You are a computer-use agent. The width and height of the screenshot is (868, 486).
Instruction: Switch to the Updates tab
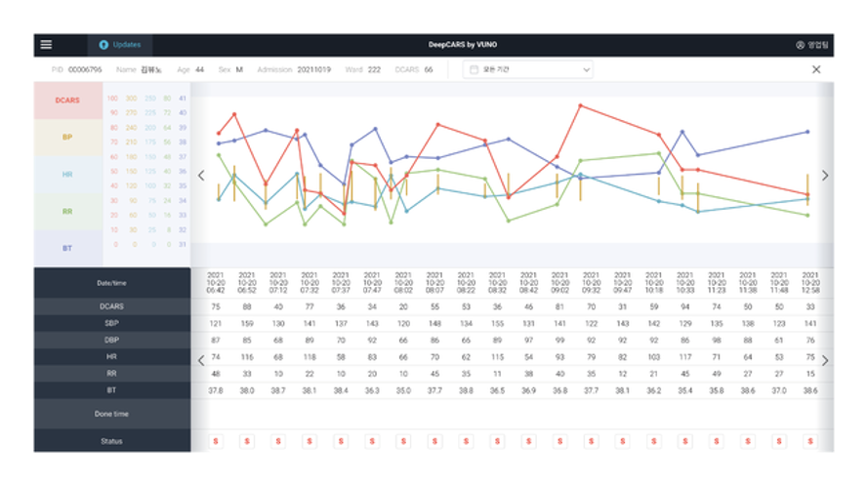pos(119,45)
